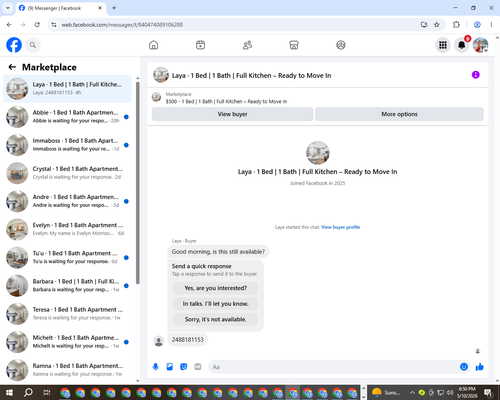
Task: Open Chrome tab search dropdown
Action: tap(8, 8)
